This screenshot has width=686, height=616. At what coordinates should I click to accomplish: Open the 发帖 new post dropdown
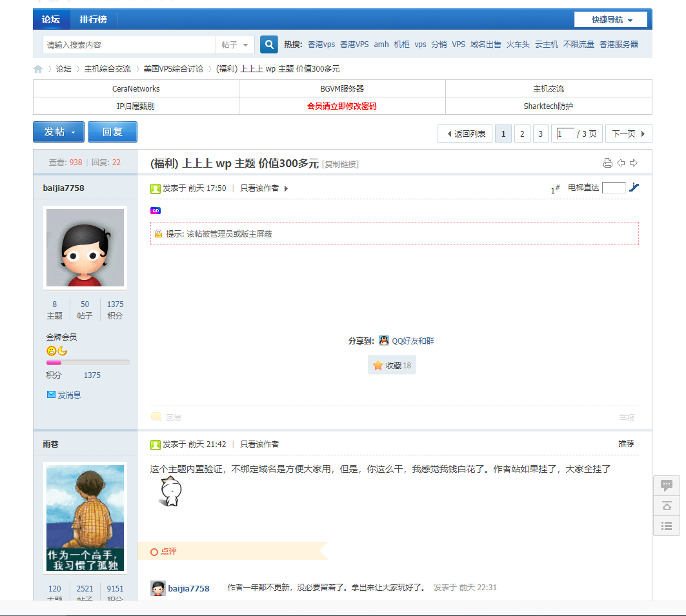tap(59, 132)
